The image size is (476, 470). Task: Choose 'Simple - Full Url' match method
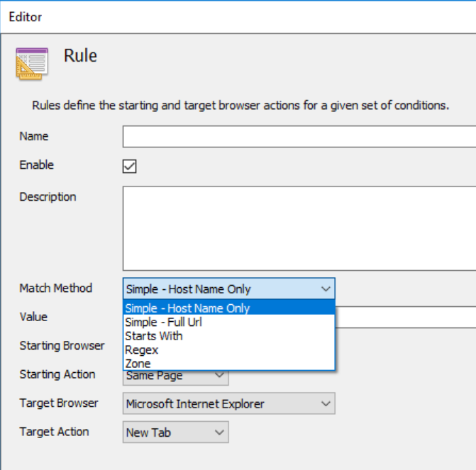(x=163, y=322)
